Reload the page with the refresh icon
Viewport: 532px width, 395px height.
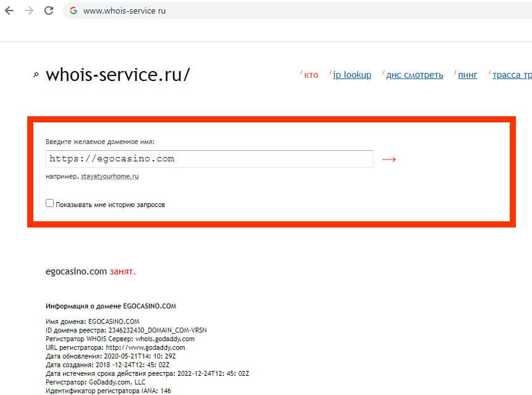[49, 11]
